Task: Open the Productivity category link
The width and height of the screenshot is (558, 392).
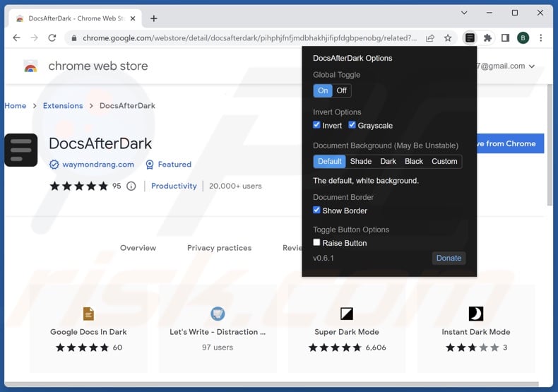Action: (174, 186)
